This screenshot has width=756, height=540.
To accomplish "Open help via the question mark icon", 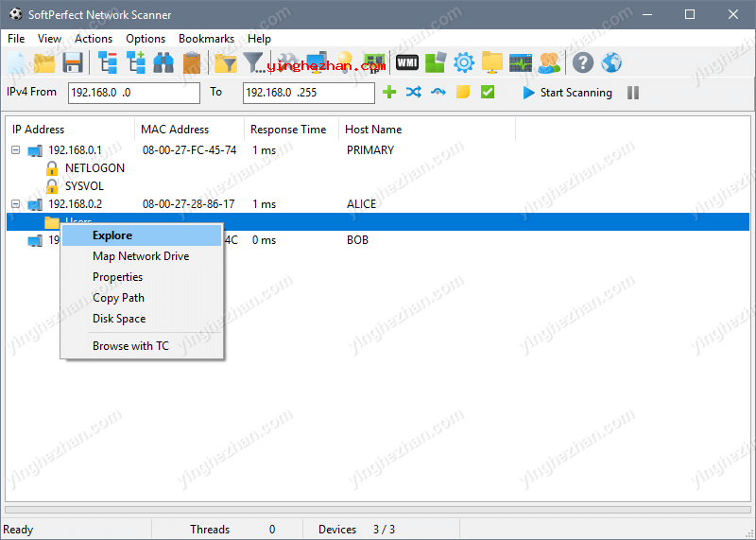I will coord(583,62).
